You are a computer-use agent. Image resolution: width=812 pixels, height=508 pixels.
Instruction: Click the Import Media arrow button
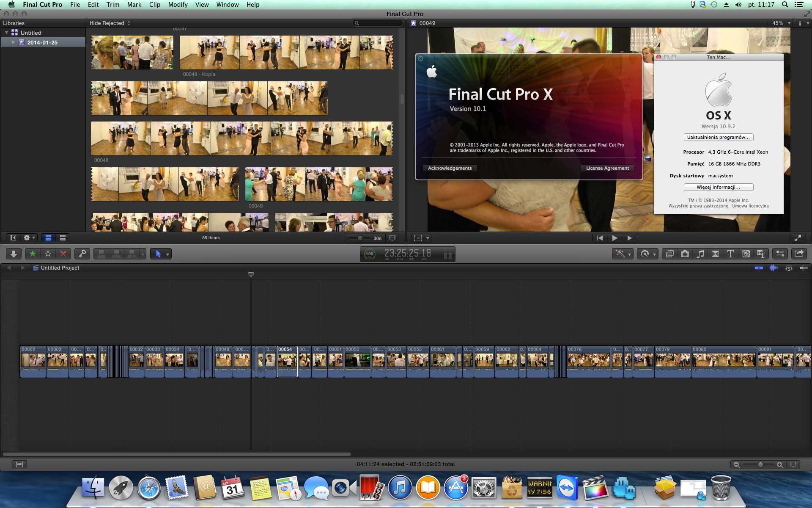tap(14, 254)
